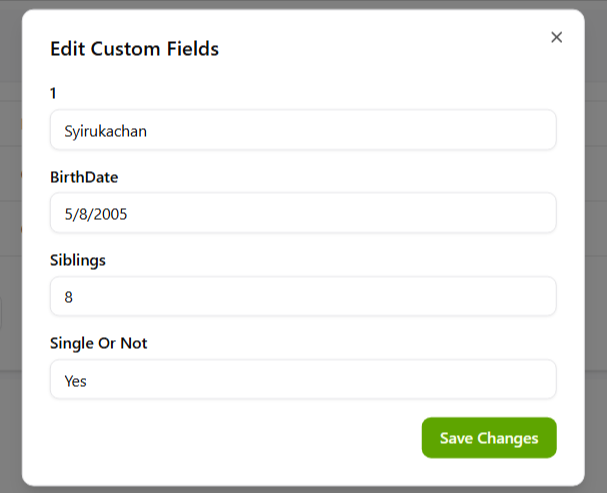The height and width of the screenshot is (493, 607).
Task: Click the BirthDate field label
Action: pyautogui.click(x=85, y=177)
